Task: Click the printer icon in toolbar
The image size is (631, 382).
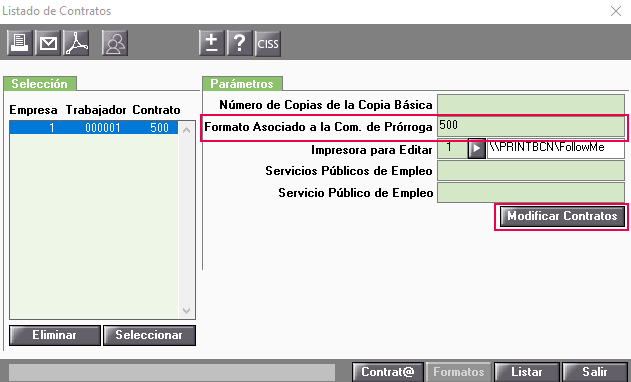Action: (20, 43)
